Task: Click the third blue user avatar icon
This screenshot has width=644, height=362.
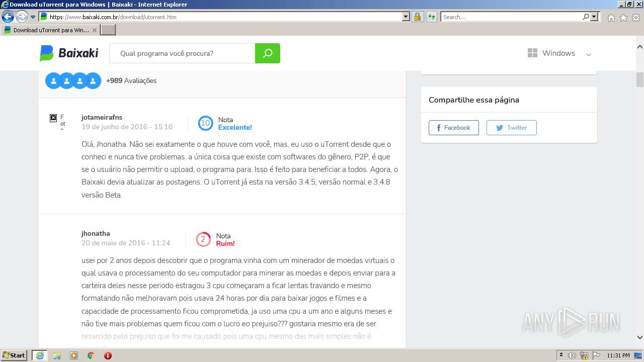Action: click(x=79, y=80)
